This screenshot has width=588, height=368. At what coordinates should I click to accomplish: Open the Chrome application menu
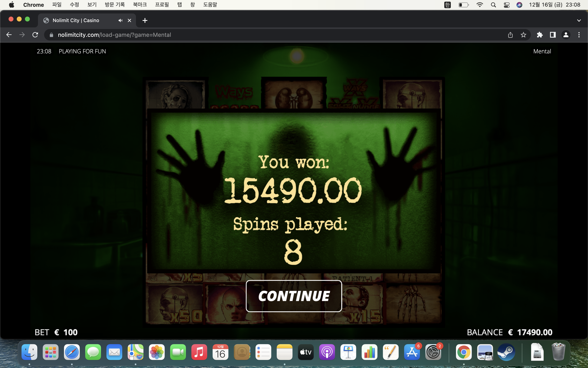[33, 5]
